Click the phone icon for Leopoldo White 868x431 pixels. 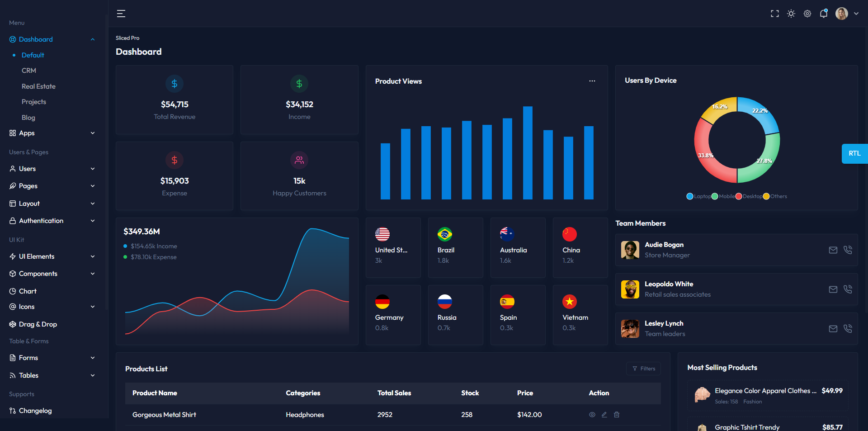click(x=848, y=289)
